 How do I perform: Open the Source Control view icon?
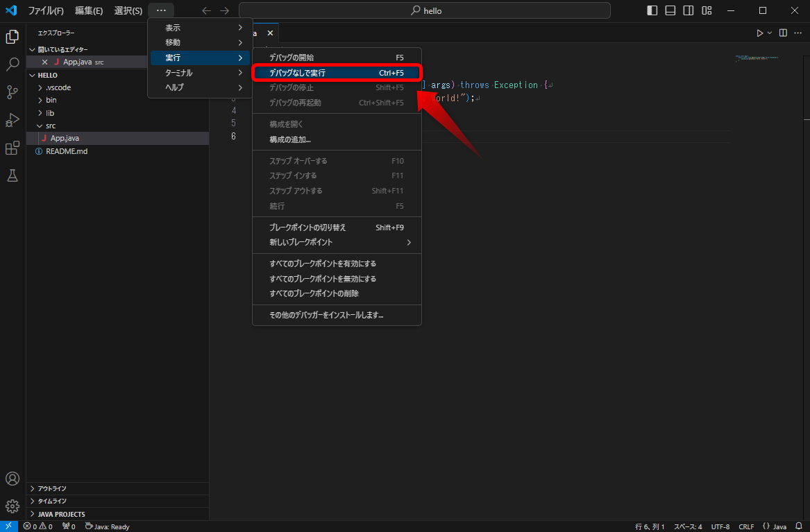point(12,92)
